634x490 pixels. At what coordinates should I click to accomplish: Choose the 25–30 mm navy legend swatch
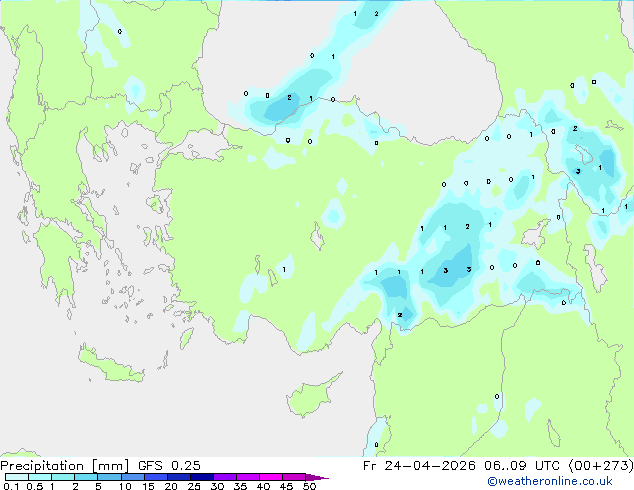pos(201,477)
